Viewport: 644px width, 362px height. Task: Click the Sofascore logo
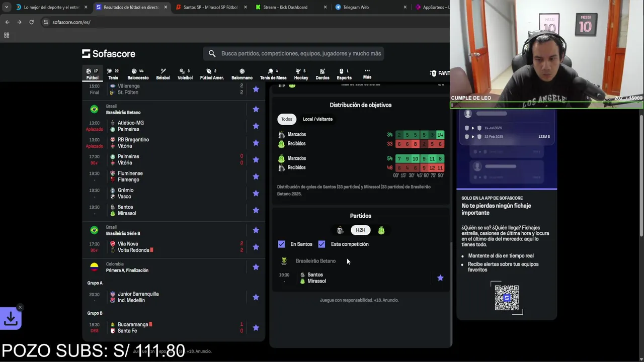[109, 53]
